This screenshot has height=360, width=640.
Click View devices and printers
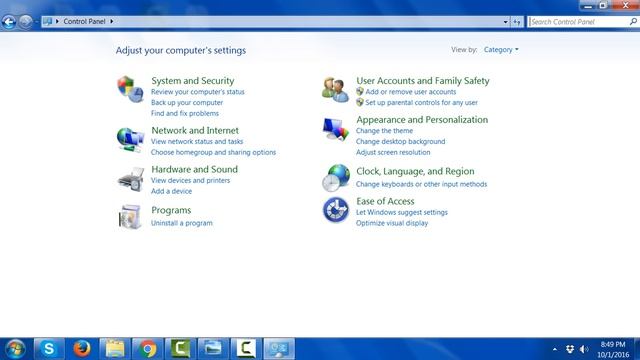click(190, 180)
